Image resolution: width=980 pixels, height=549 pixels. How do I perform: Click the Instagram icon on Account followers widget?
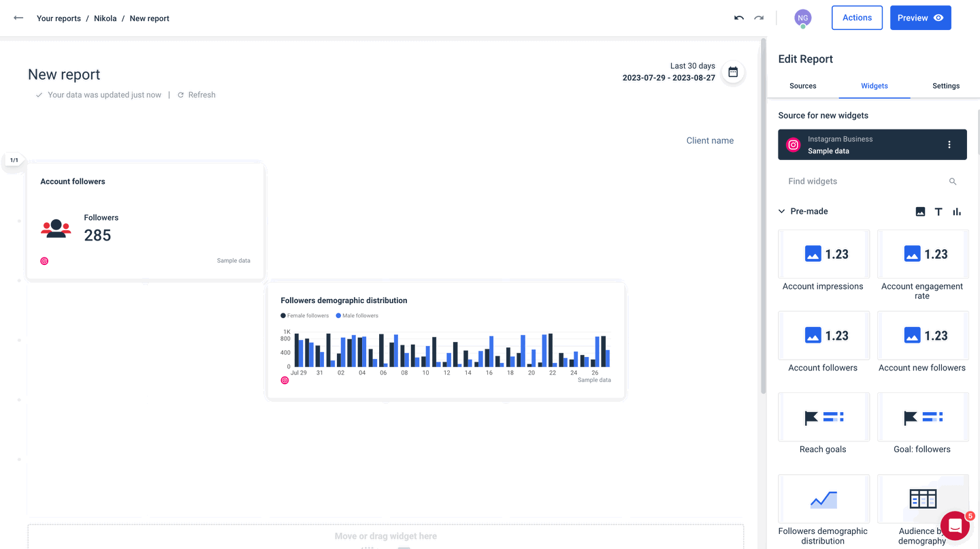[44, 261]
